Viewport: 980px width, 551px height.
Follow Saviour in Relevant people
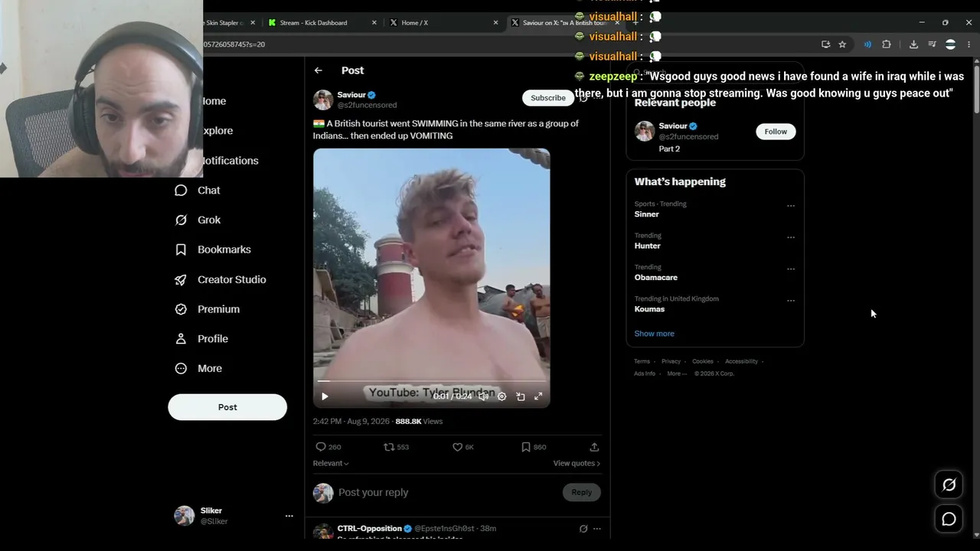(776, 132)
